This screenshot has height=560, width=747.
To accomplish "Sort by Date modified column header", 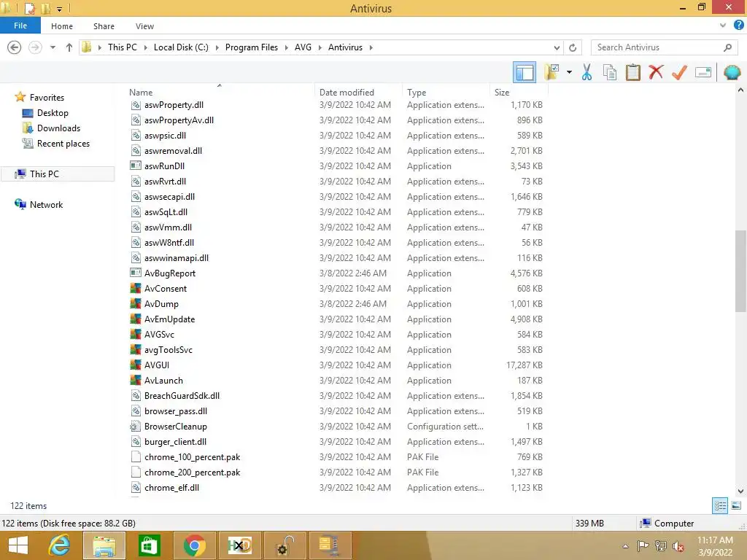I will [x=347, y=93].
